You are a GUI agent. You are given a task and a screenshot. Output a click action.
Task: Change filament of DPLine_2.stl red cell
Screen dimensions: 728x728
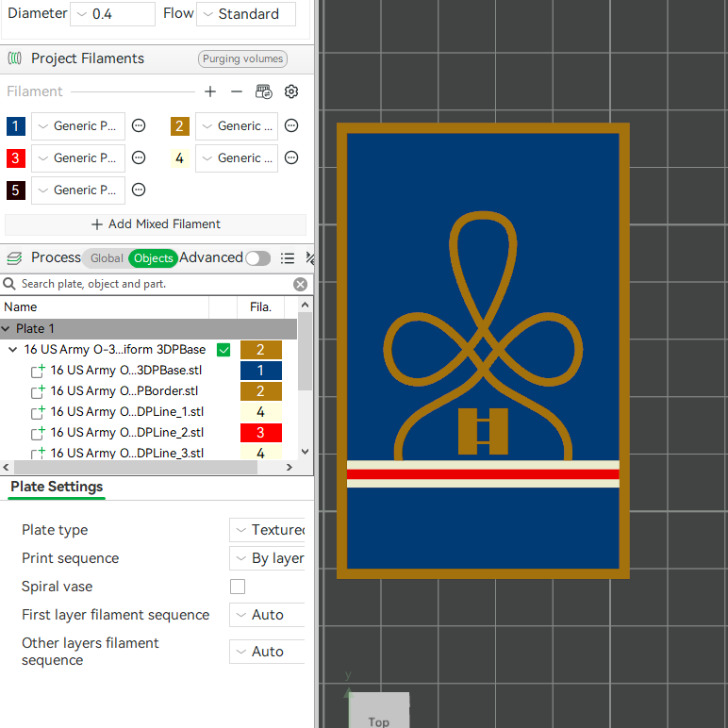(261, 433)
